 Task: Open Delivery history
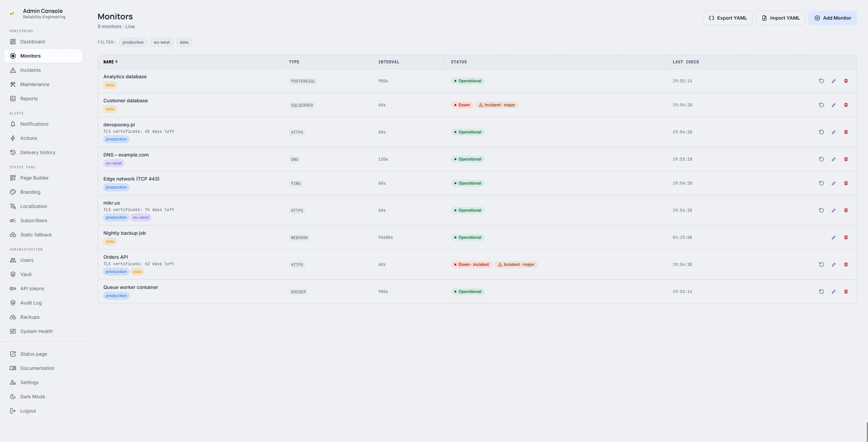click(x=43, y=152)
